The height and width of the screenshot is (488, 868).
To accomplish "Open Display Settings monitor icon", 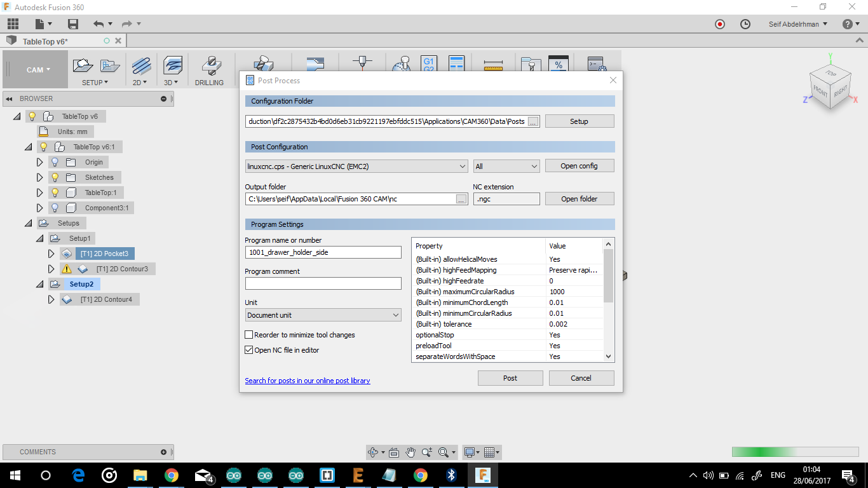I will coord(472,452).
